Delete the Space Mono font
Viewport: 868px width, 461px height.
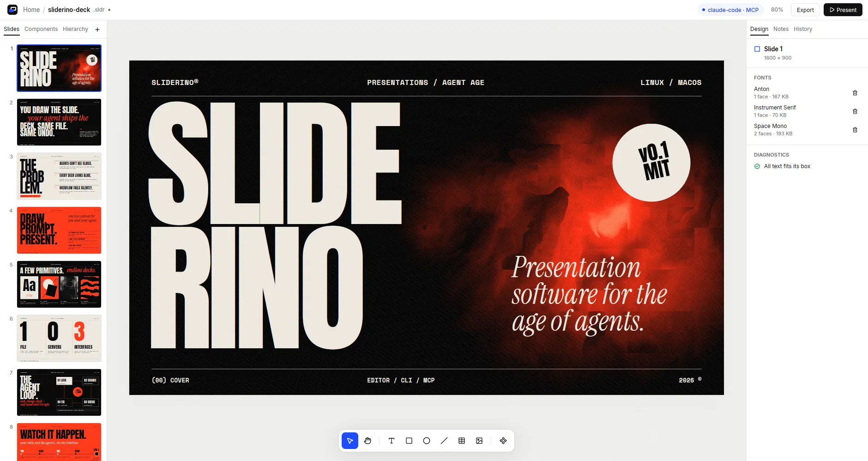(x=855, y=130)
